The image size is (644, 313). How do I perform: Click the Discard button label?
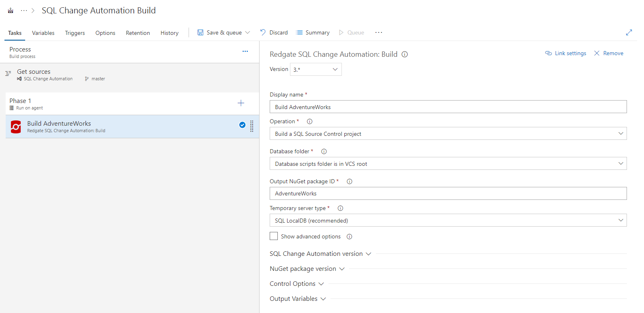tap(279, 32)
